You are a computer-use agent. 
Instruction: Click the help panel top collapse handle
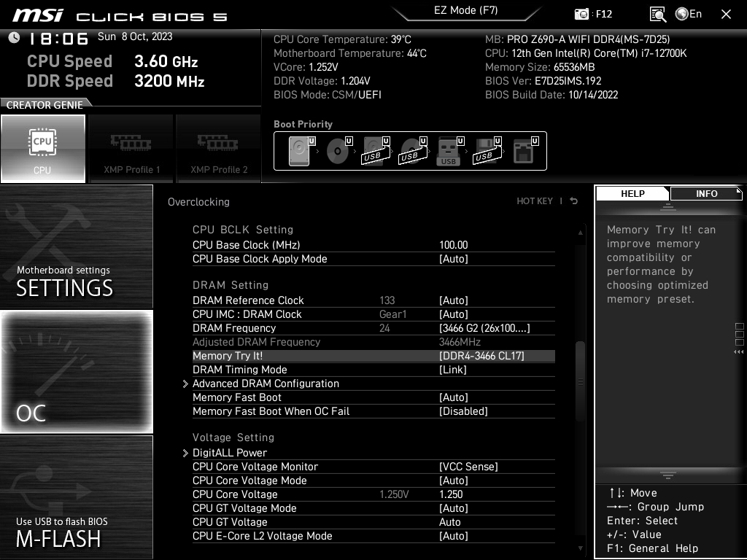668,206
